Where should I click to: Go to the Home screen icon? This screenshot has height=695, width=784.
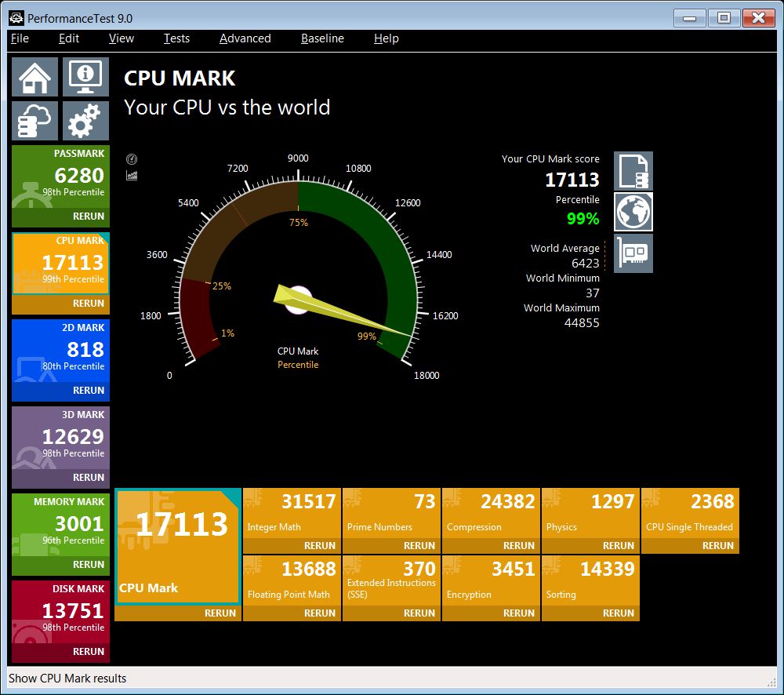[x=35, y=77]
